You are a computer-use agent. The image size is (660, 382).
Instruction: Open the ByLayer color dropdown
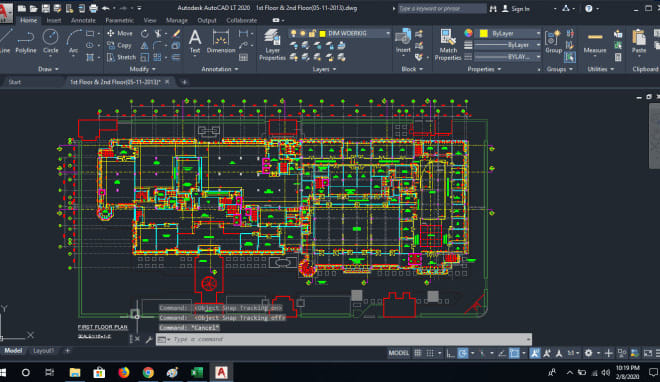pos(508,33)
